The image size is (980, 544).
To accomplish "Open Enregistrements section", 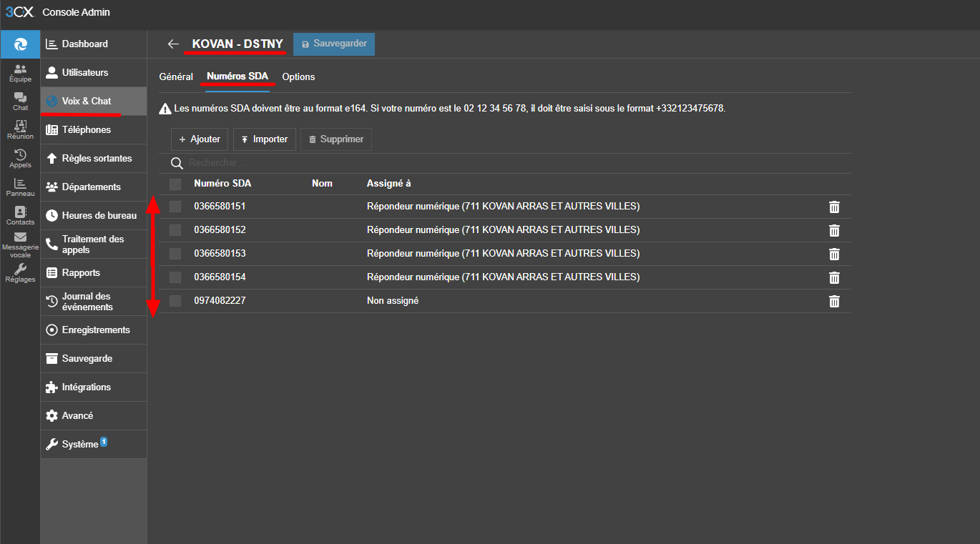I will 94,330.
